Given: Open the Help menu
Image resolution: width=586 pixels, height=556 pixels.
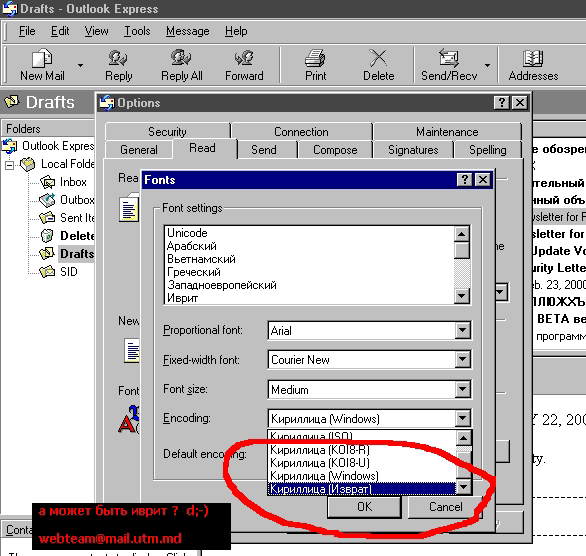Looking at the screenshot, I should 236,31.
